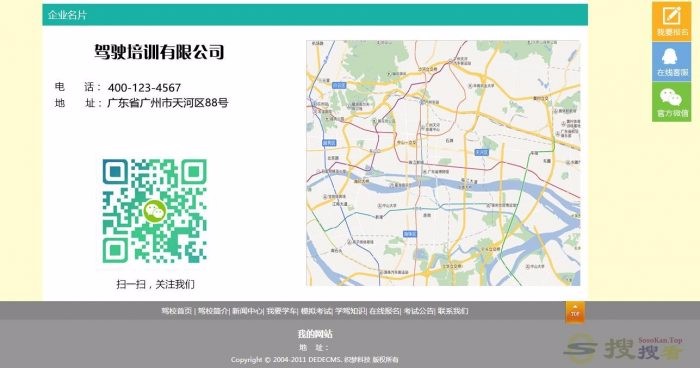Go to 新闻中心 footer link
The width and height of the screenshot is (700, 368).
247,311
